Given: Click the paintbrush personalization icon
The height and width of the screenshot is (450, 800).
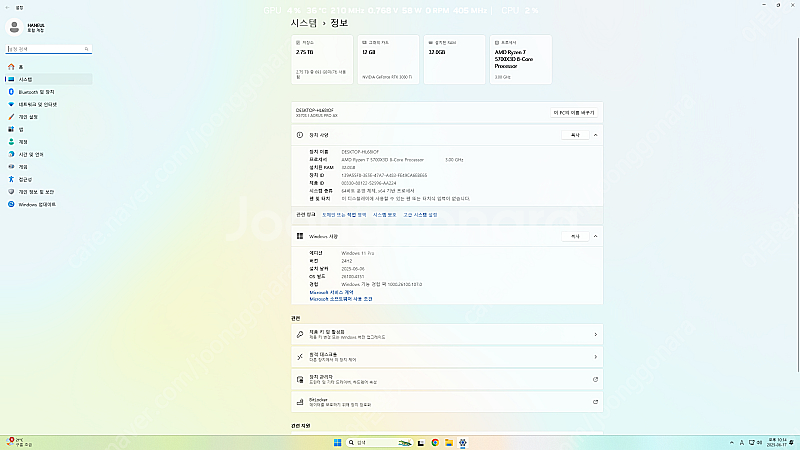Looking at the screenshot, I should coord(11,117).
